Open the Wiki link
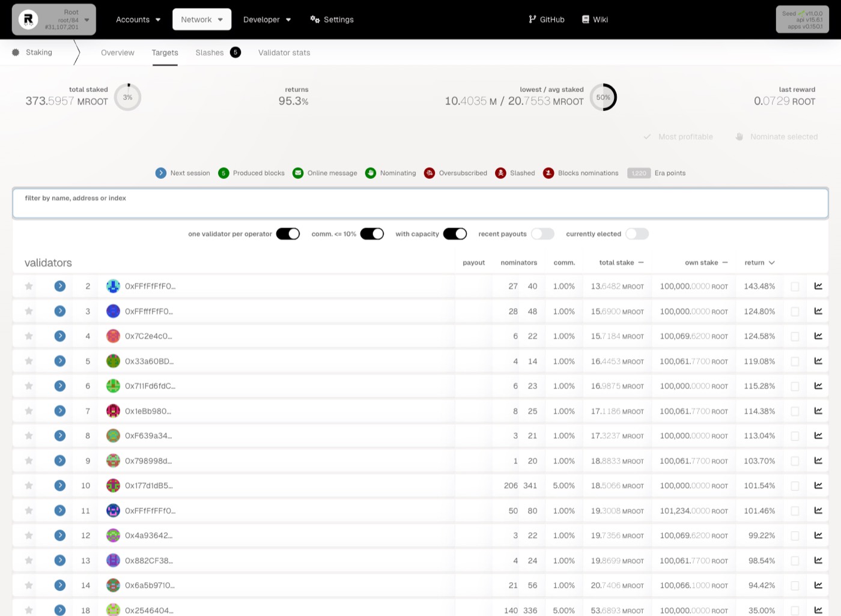The width and height of the screenshot is (841, 616). [x=595, y=20]
